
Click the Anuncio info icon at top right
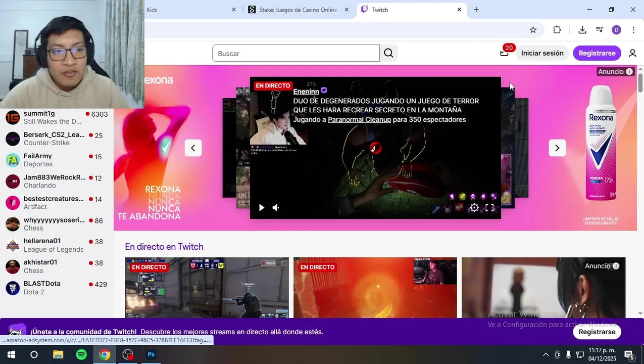pyautogui.click(x=629, y=72)
